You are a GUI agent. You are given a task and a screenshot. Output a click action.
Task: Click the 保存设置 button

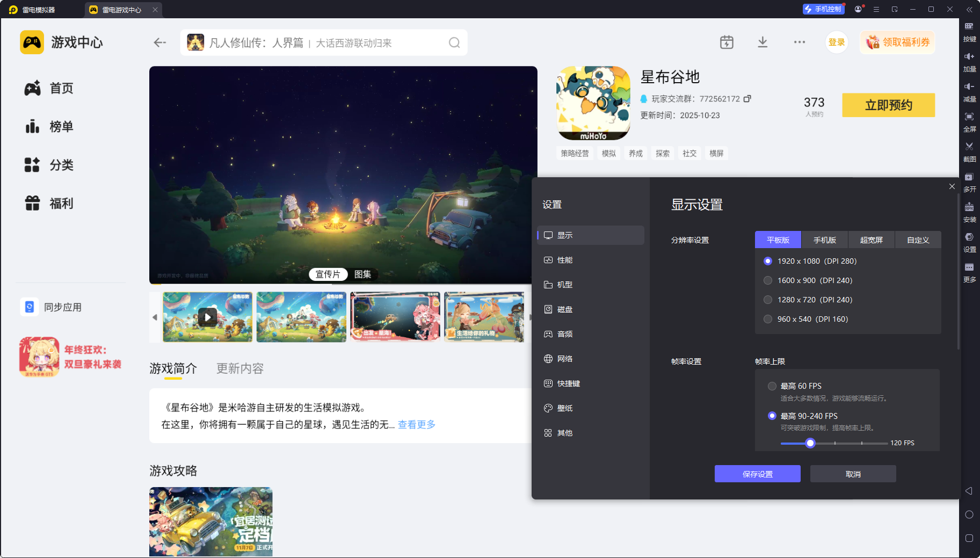(x=758, y=474)
